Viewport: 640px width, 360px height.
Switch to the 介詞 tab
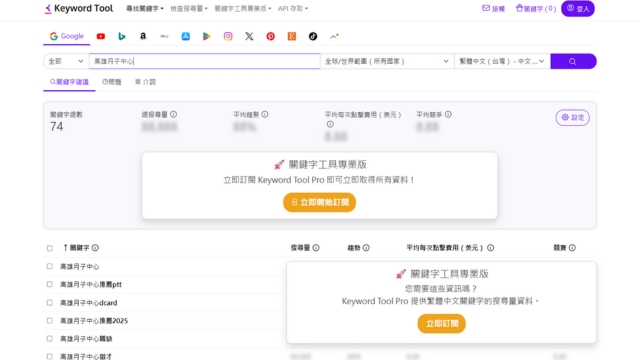coord(145,82)
